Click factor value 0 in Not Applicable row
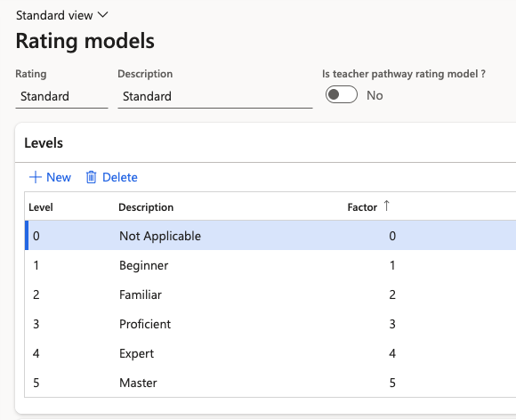This screenshot has height=420, width=516. pos(392,236)
